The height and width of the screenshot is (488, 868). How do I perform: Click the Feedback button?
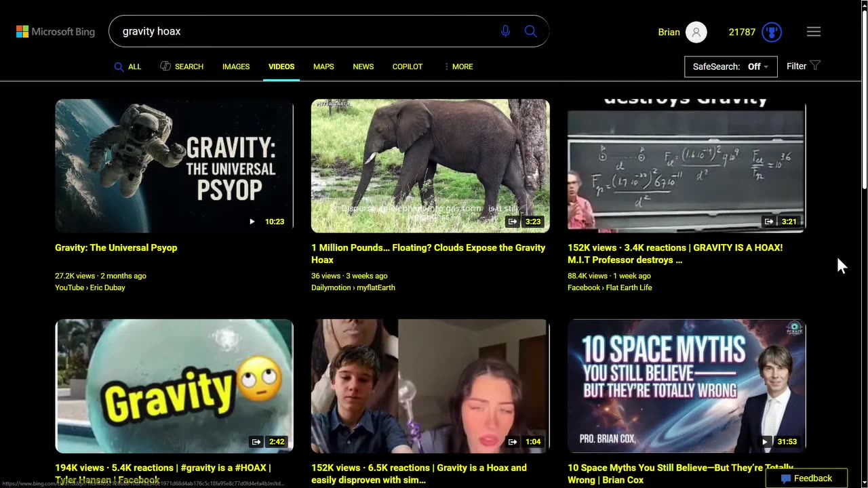(x=806, y=479)
